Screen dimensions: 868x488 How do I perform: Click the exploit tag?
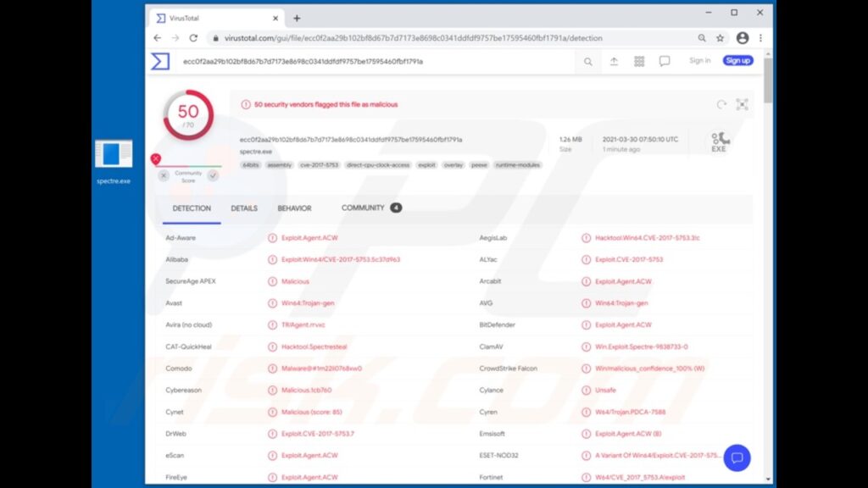click(426, 165)
